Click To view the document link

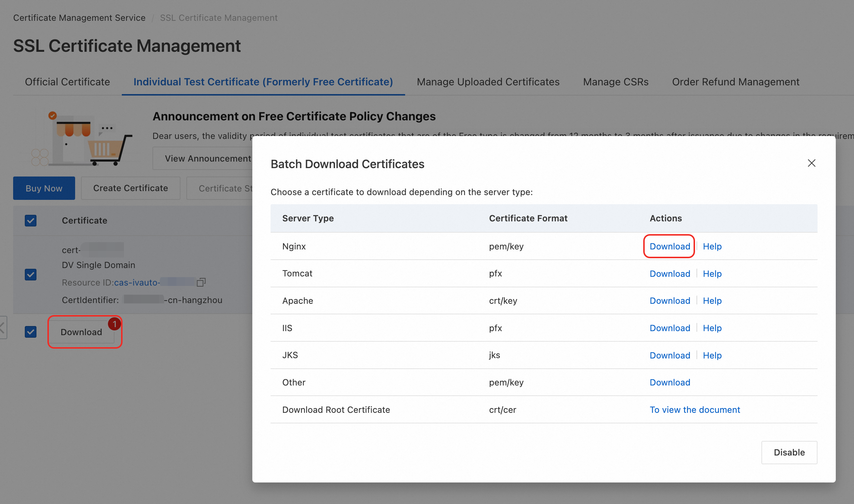pyautogui.click(x=695, y=410)
